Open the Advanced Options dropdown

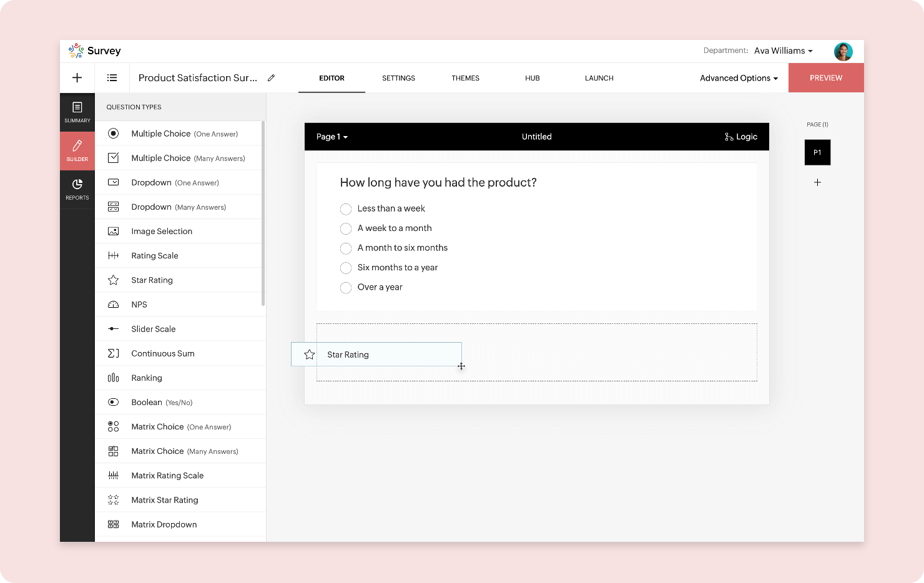pos(739,78)
